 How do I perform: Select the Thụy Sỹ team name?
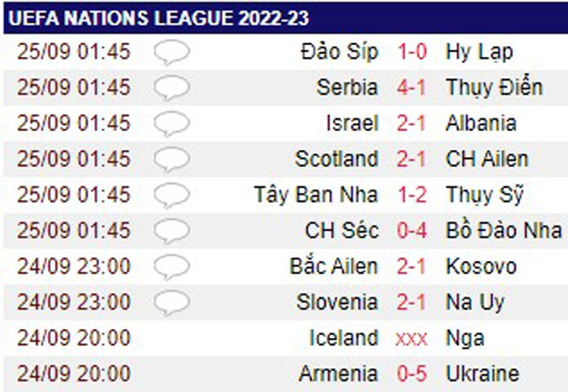(485, 195)
